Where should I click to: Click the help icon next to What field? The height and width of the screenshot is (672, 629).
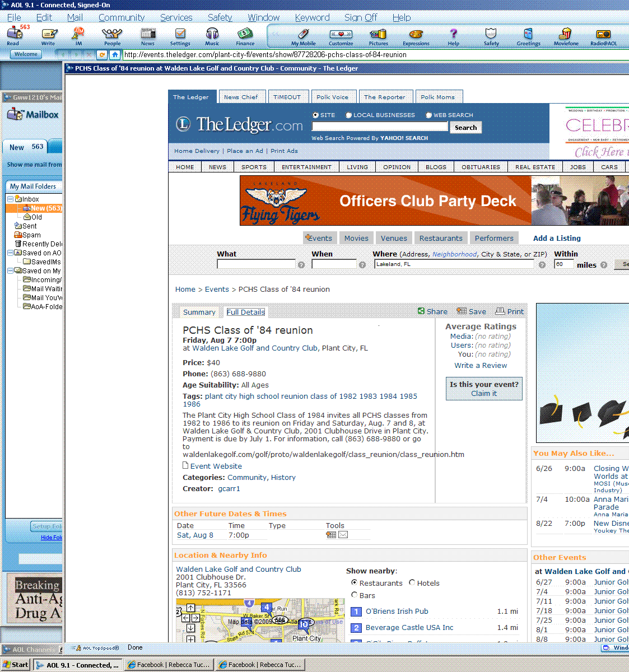pos(301,265)
